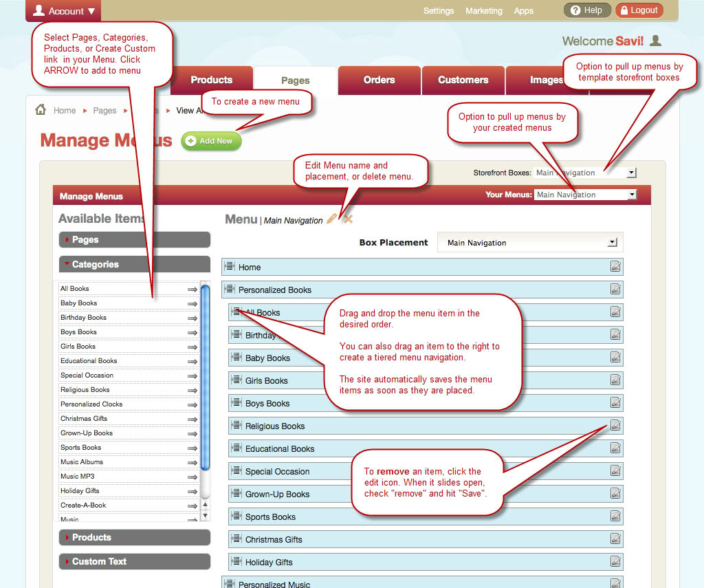Screen dimensions: 704x588
Task: Open the Your Menus dropdown
Action: [631, 195]
